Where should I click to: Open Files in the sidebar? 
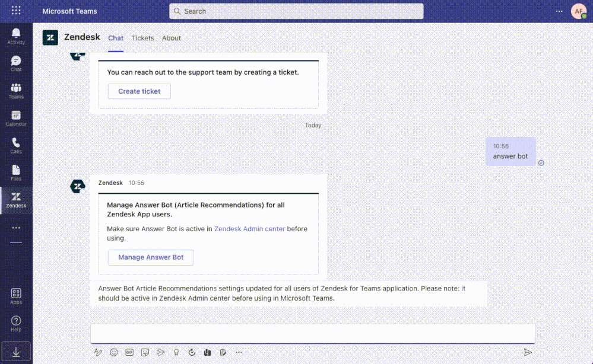pyautogui.click(x=16, y=173)
